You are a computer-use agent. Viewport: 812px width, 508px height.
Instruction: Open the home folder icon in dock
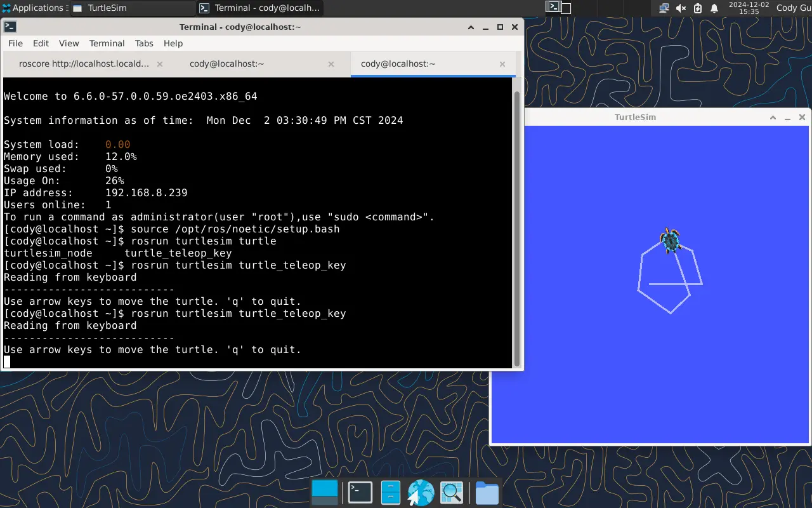point(487,493)
